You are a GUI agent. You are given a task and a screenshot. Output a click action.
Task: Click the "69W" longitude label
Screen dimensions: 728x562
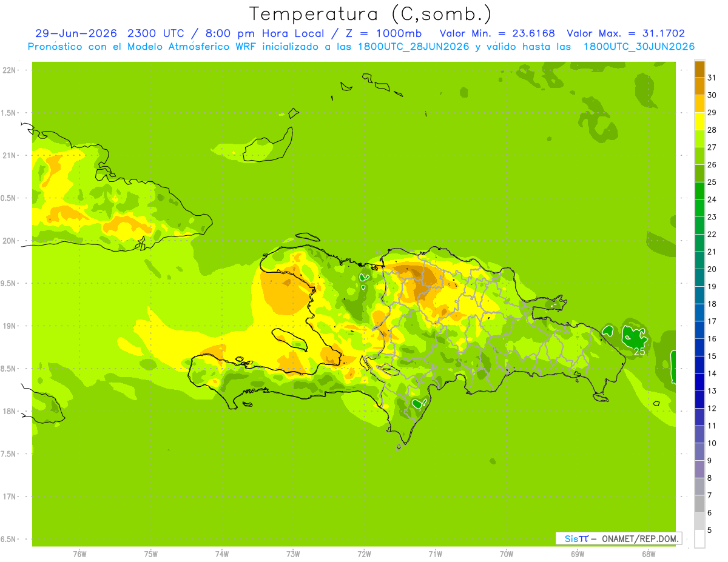click(578, 554)
